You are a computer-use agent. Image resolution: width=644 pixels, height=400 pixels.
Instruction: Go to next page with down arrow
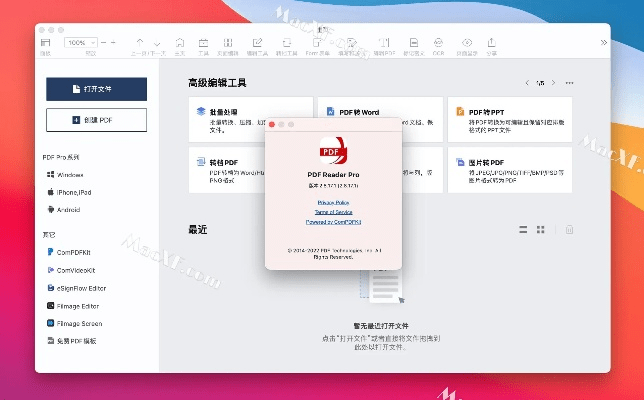pos(157,43)
